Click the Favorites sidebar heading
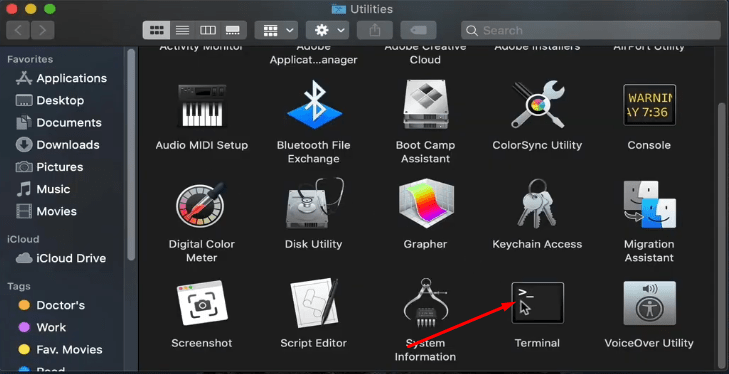The width and height of the screenshot is (729, 374). [30, 59]
